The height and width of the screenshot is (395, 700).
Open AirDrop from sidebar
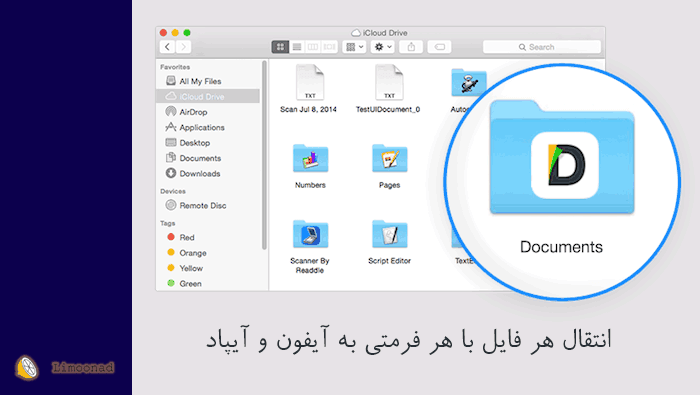point(208,112)
